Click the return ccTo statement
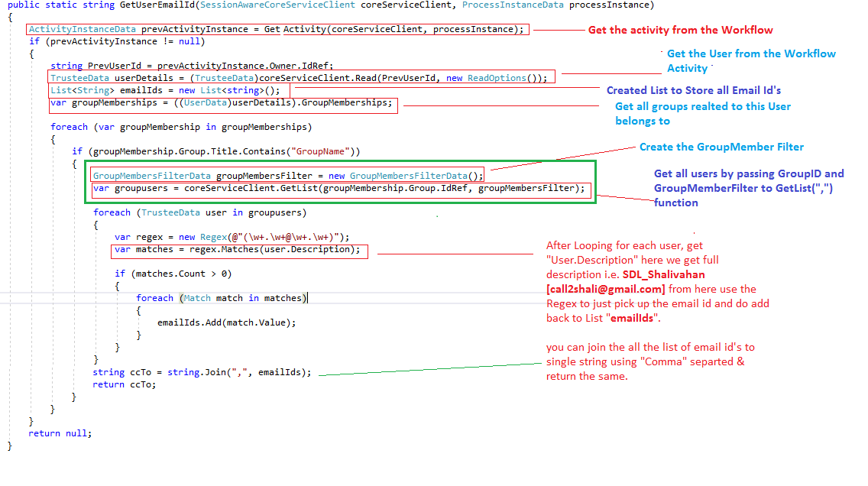The image size is (868, 486). [125, 384]
